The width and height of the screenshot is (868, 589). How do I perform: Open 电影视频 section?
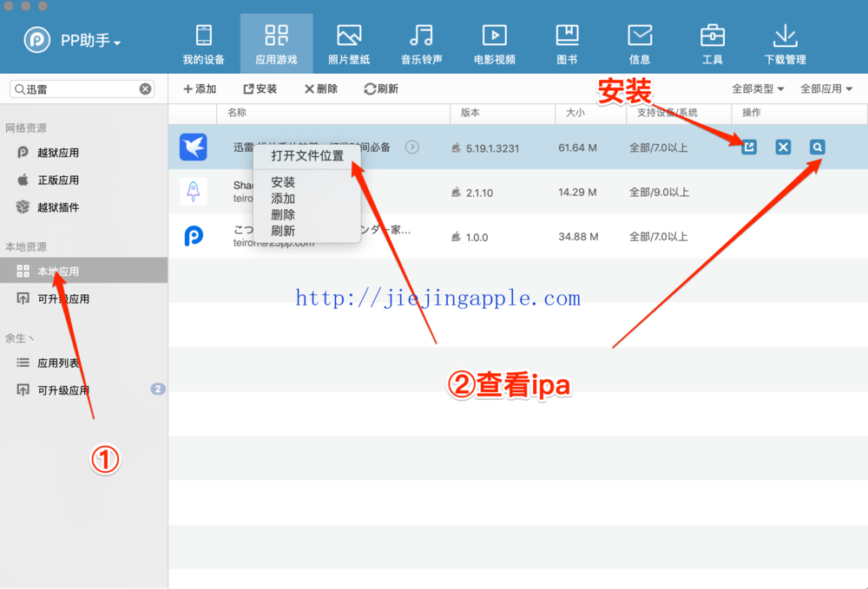click(495, 45)
